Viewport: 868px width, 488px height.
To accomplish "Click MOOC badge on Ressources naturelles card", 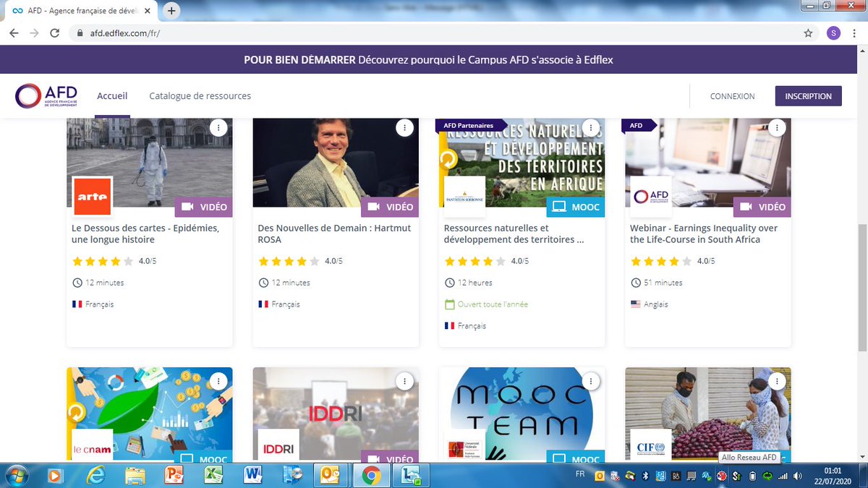I will 576,207.
